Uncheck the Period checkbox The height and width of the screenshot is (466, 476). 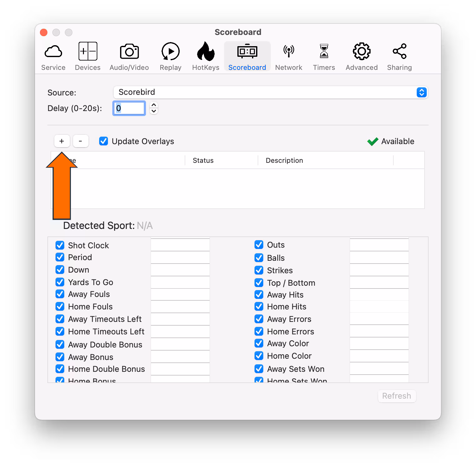tap(60, 257)
